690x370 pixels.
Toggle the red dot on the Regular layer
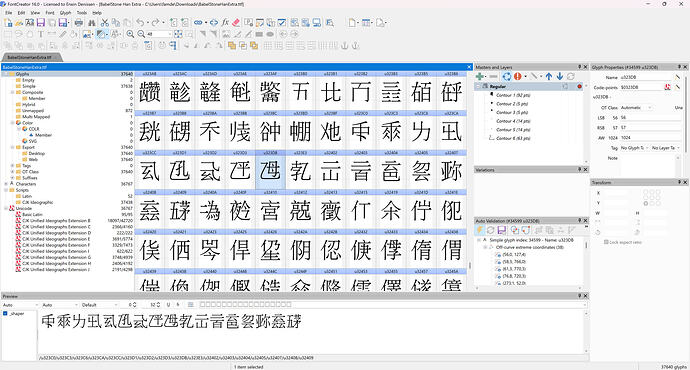point(580,87)
